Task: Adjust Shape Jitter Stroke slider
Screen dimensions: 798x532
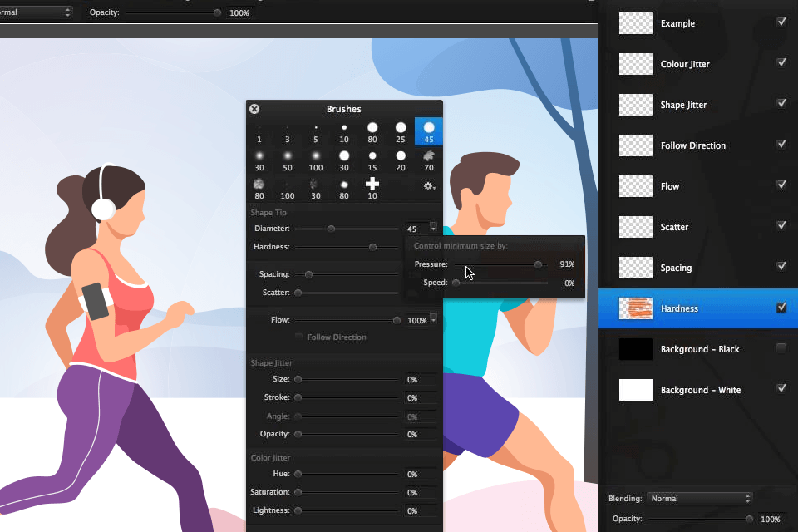Action: click(x=298, y=397)
